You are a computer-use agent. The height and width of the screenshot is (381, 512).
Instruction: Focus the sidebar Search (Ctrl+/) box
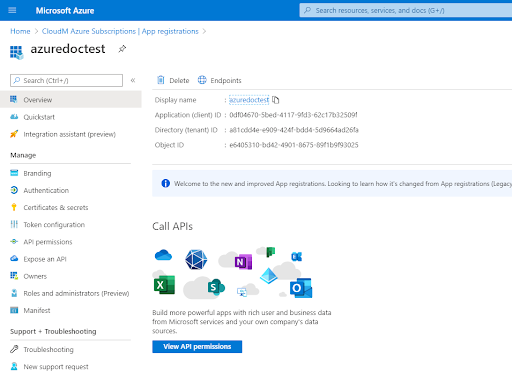66,80
